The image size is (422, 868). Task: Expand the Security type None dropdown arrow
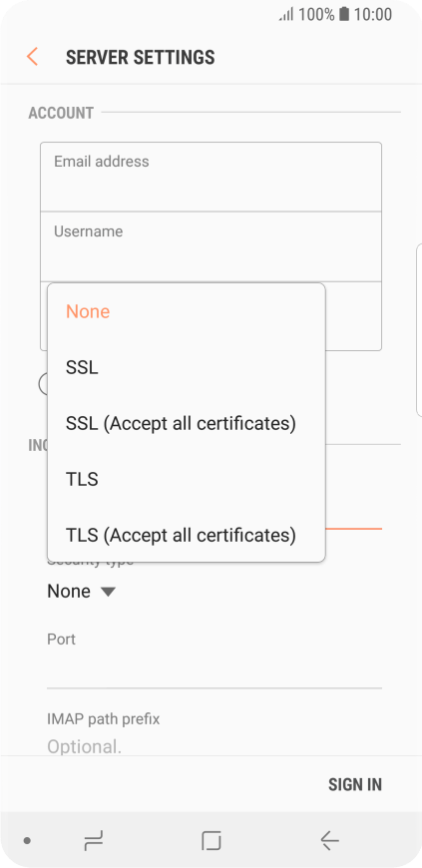tap(108, 592)
